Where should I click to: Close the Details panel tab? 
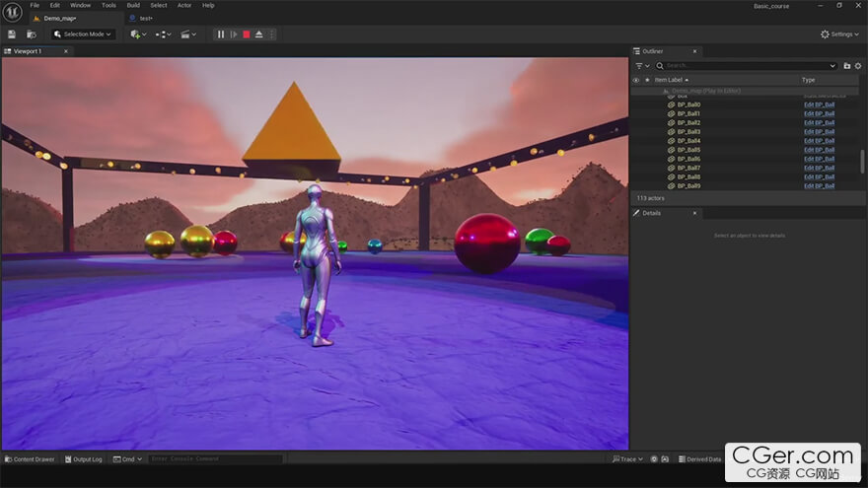pyautogui.click(x=694, y=213)
